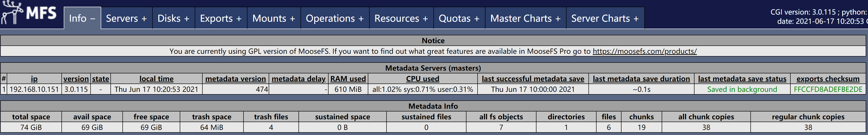Expand the Exports section

point(221,18)
